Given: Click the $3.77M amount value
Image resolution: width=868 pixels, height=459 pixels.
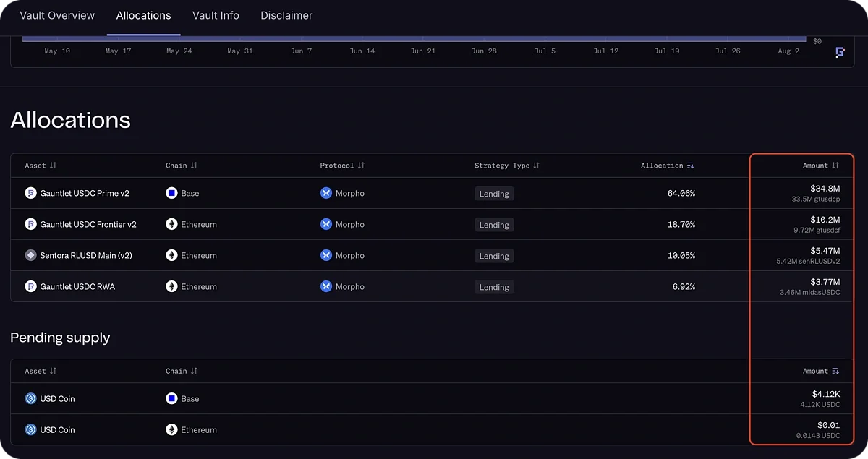Looking at the screenshot, I should 825,282.
